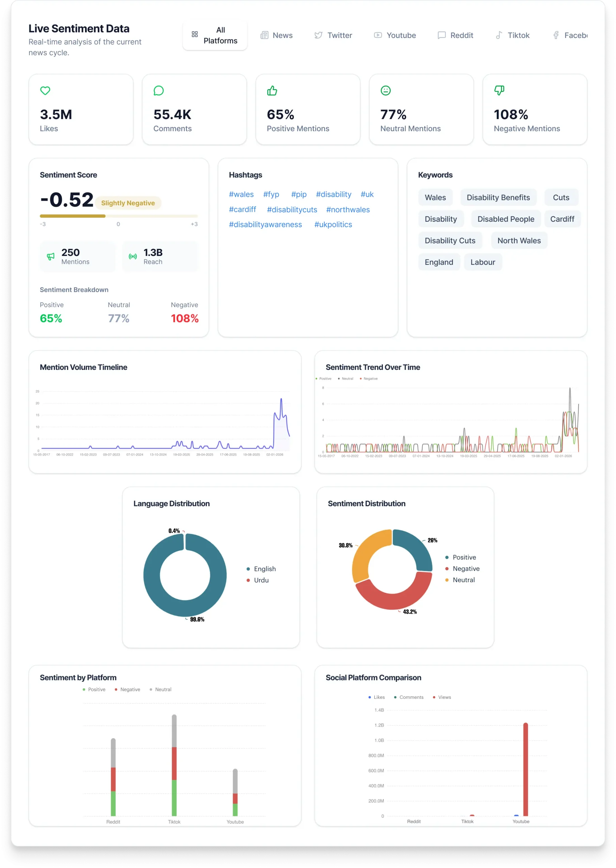This screenshot has width=616, height=868.
Task: Click the speech bubble icon above Comments
Action: pos(159,91)
